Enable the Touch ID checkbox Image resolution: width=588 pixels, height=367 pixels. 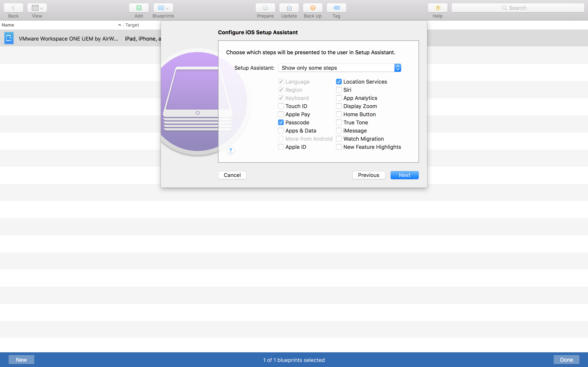coord(281,106)
